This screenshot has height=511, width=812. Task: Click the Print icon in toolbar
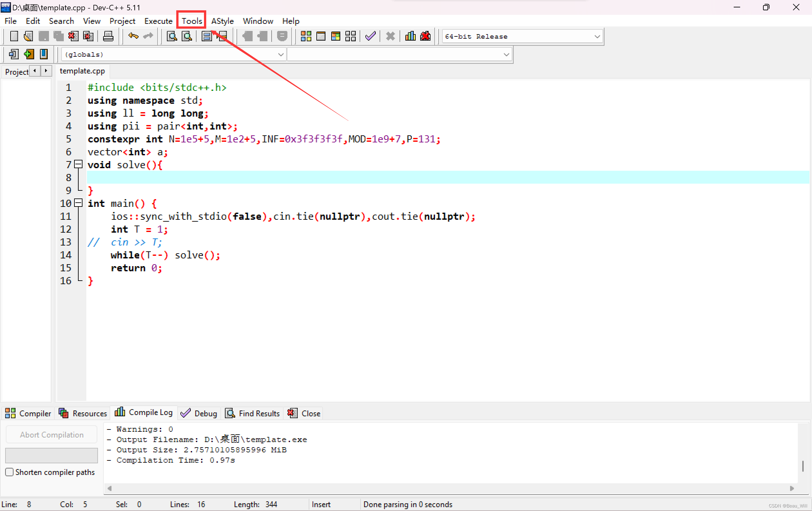point(108,36)
